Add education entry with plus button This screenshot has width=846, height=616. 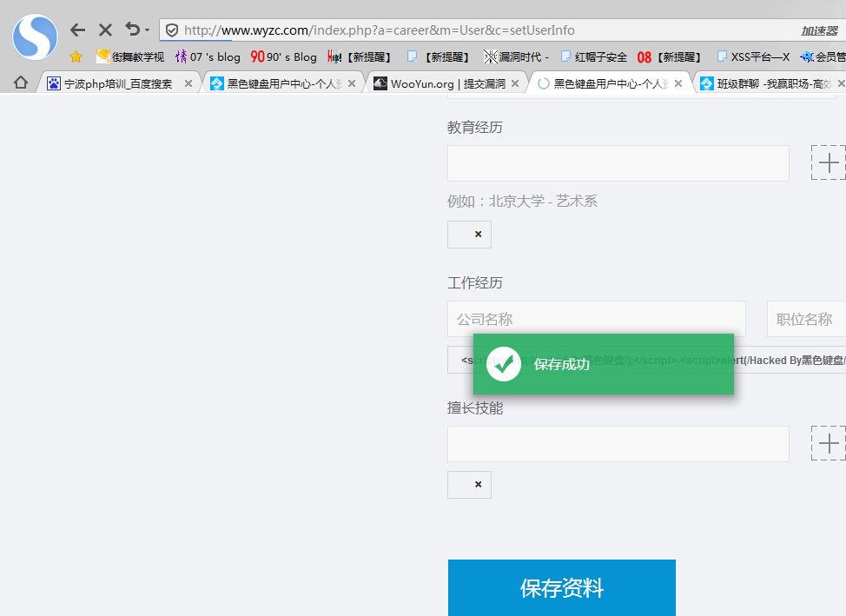pos(829,162)
